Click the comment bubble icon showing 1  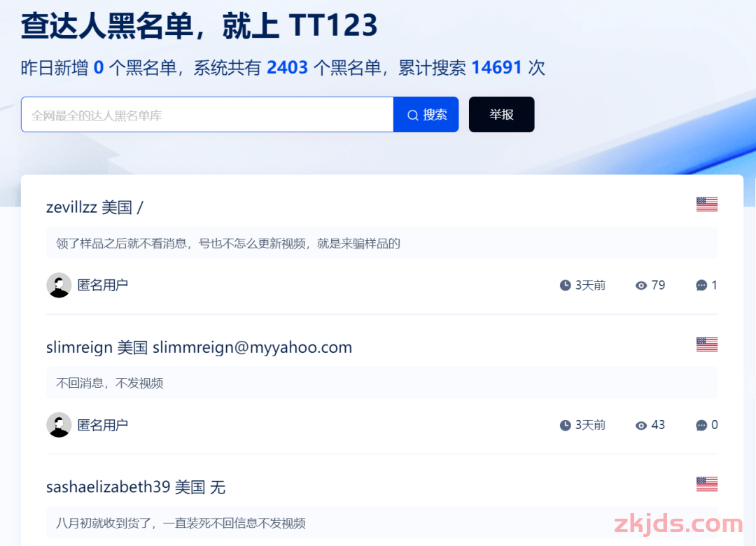701,286
